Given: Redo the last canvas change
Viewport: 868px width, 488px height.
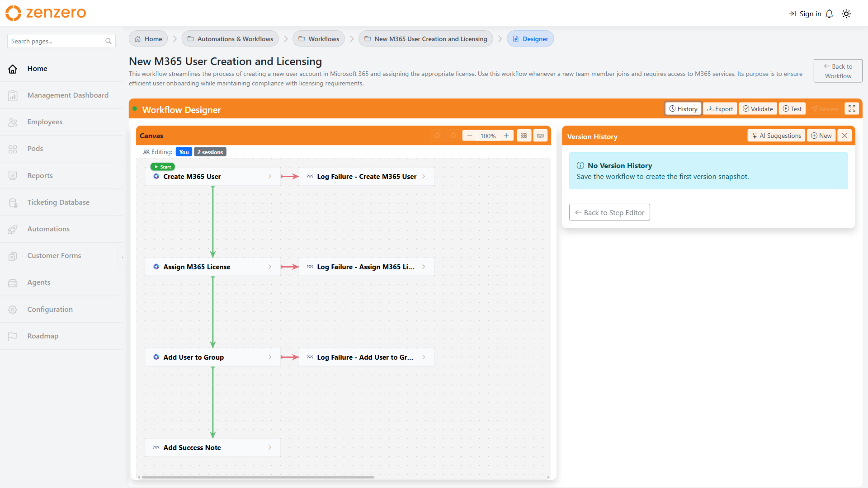Looking at the screenshot, I should coord(453,136).
